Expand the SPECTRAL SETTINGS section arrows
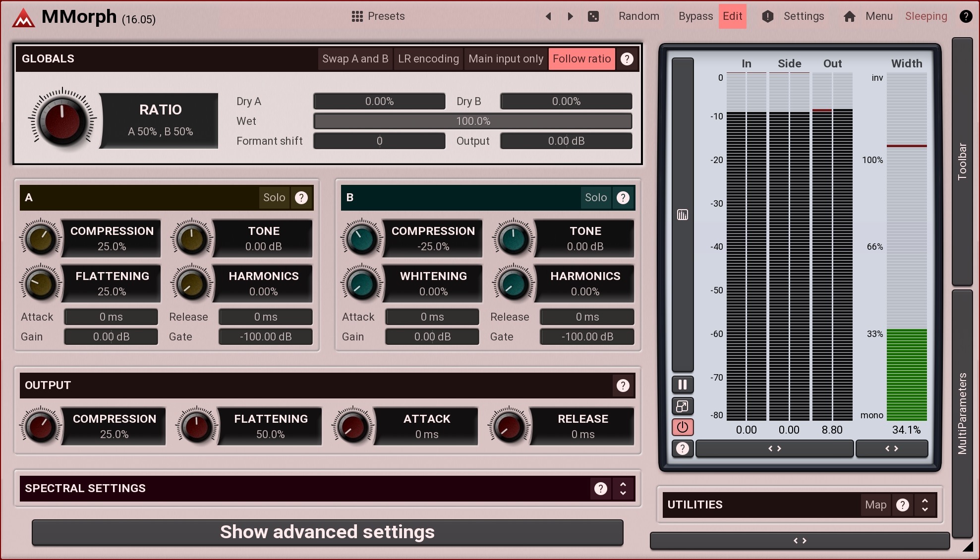Screen dimensions: 980x560 pyautogui.click(x=623, y=489)
